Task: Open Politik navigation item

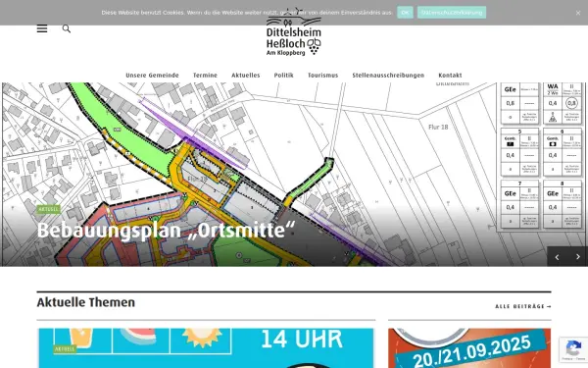Action: point(283,76)
